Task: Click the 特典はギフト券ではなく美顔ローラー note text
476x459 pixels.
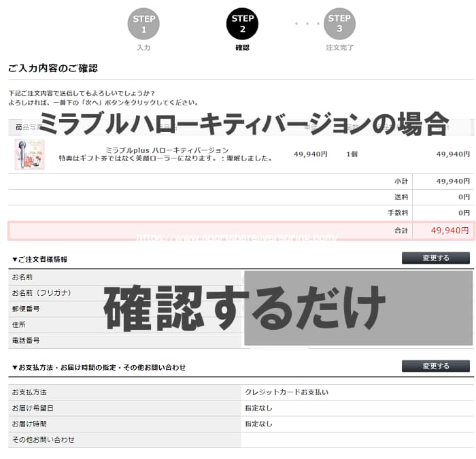Action: [x=165, y=158]
